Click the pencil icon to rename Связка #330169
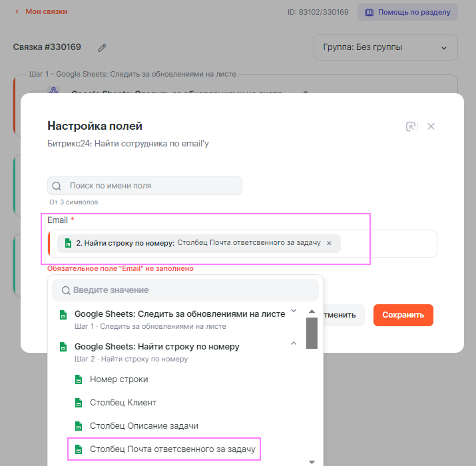 [102, 47]
